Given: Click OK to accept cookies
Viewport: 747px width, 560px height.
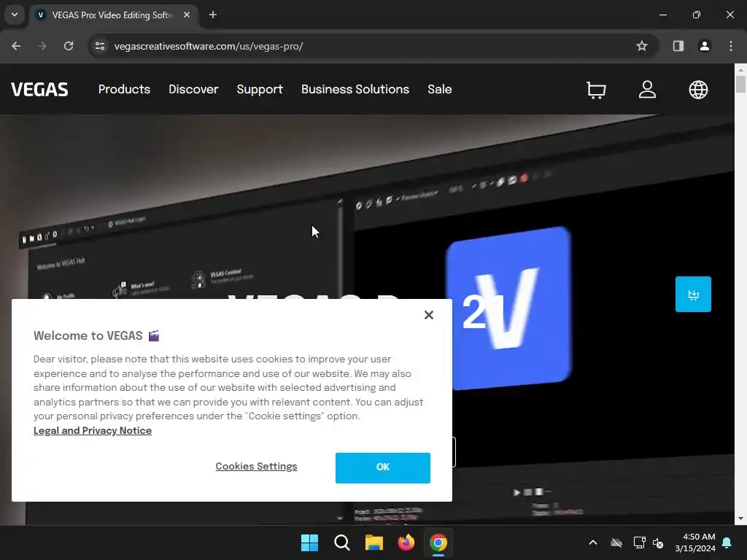Looking at the screenshot, I should pos(382,467).
